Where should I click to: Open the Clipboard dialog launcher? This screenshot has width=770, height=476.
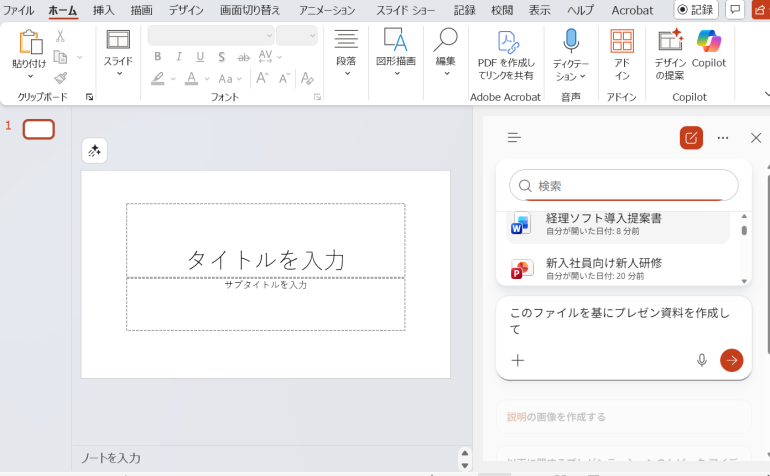point(89,97)
